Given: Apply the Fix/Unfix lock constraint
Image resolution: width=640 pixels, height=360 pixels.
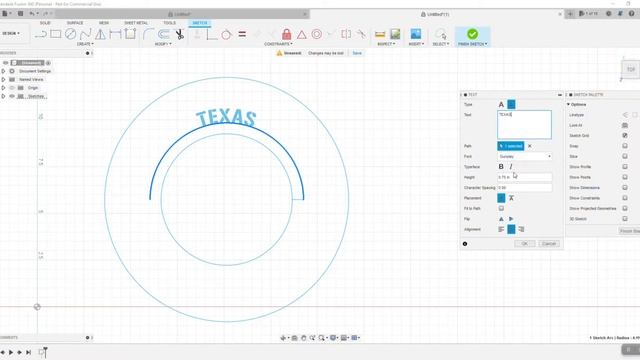Looking at the screenshot, I should tap(287, 34).
